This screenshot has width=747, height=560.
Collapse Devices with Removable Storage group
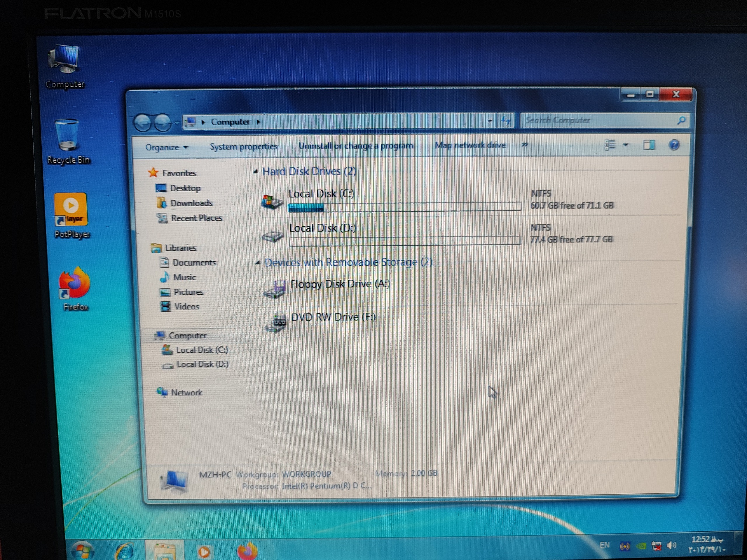point(258,262)
